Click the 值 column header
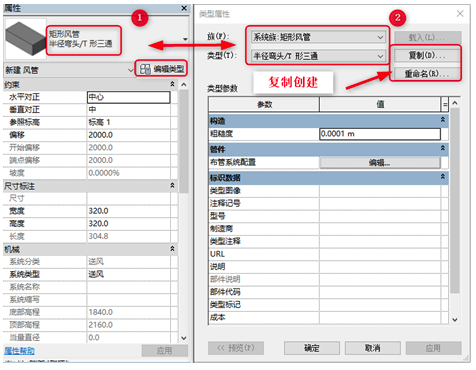This screenshot has height=370, width=476. (380, 104)
